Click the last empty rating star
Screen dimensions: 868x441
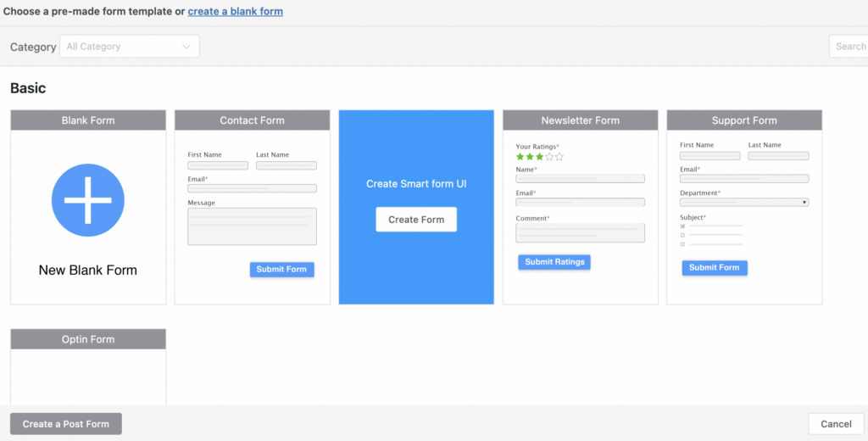[x=559, y=157]
